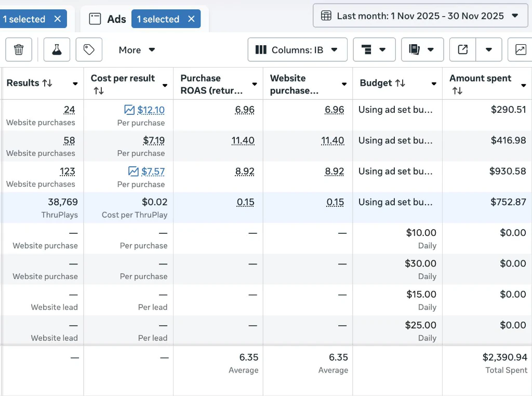
Task: Open Cost per result column options arrow
Action: click(x=165, y=85)
